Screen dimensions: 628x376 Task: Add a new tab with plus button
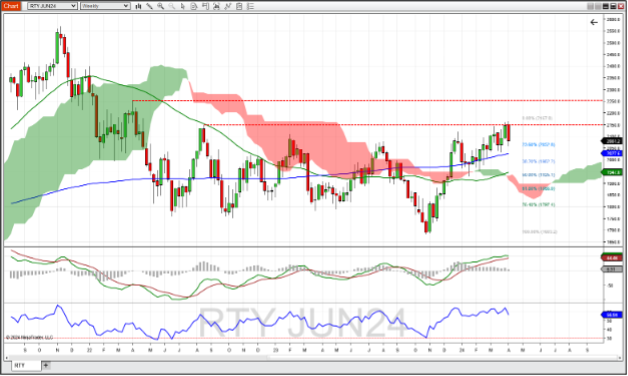click(x=46, y=365)
